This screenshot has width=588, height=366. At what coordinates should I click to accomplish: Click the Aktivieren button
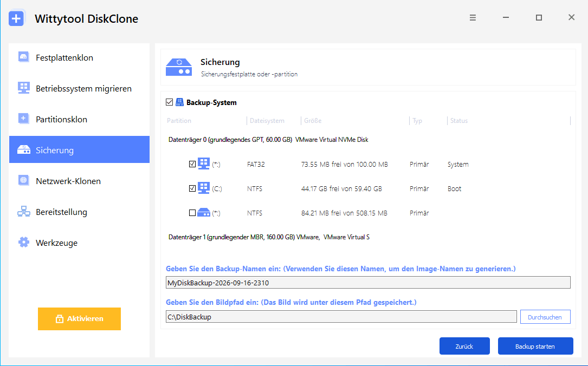[79, 319]
